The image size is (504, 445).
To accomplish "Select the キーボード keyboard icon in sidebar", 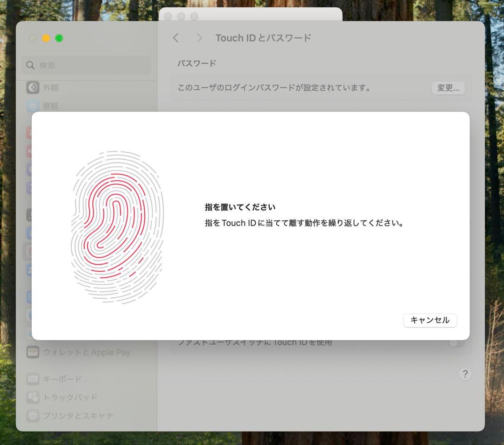I will (33, 379).
